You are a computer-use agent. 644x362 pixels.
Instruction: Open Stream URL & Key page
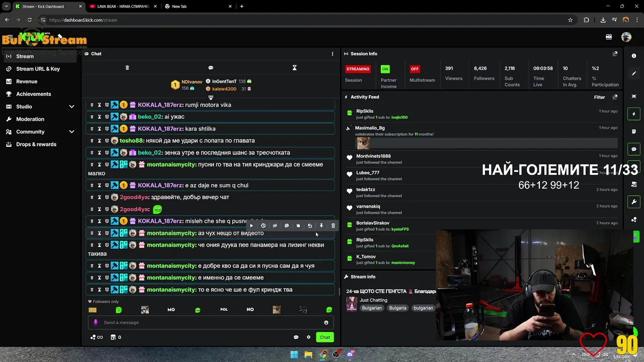[x=38, y=69]
